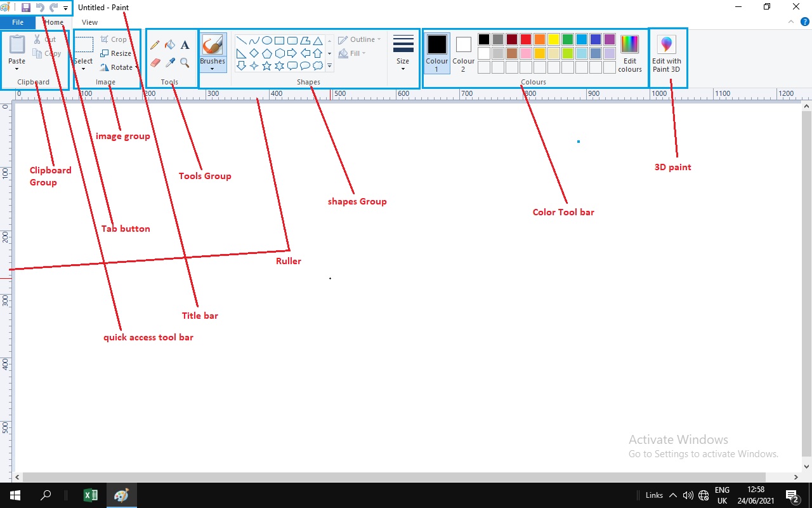Choose the Six-point star shape
This screenshot has width=812, height=508.
pyautogui.click(x=280, y=65)
